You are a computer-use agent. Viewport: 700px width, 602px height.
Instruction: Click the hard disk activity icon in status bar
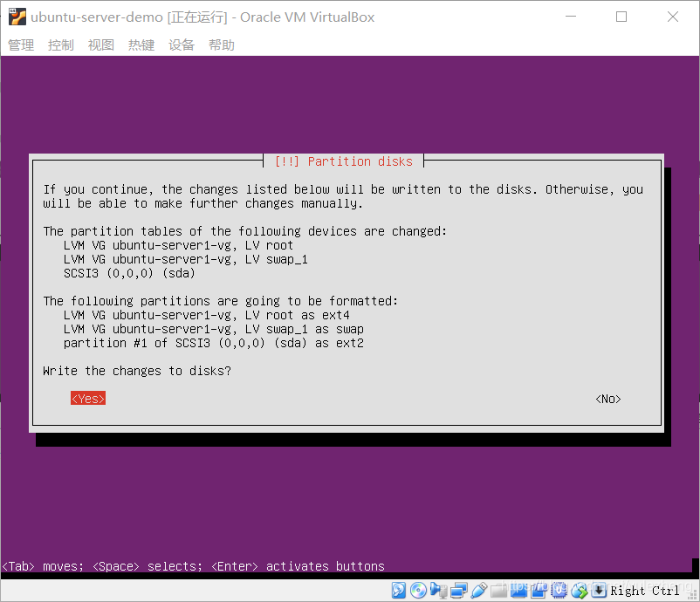398,591
